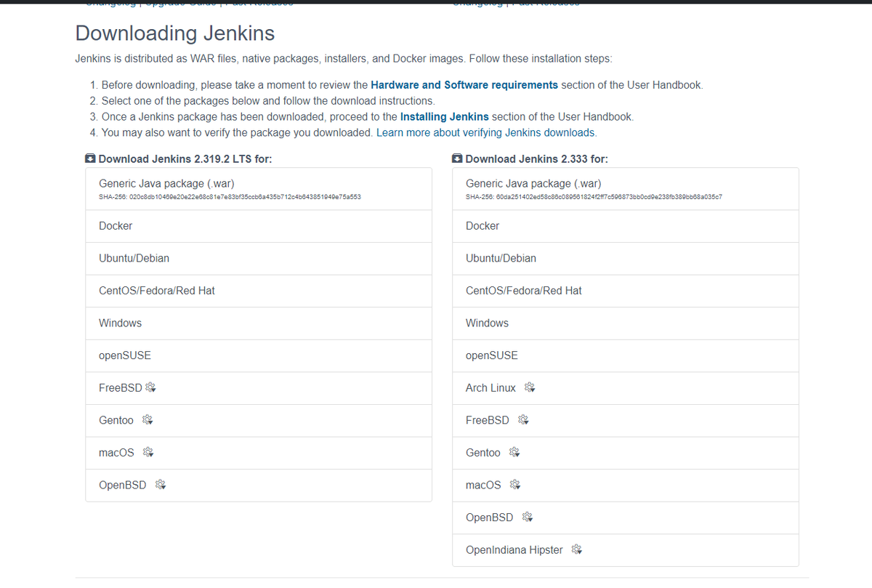Viewport: 872px width, 588px height.
Task: Click the 2.333 SHA-256 checksum text
Action: tap(594, 197)
